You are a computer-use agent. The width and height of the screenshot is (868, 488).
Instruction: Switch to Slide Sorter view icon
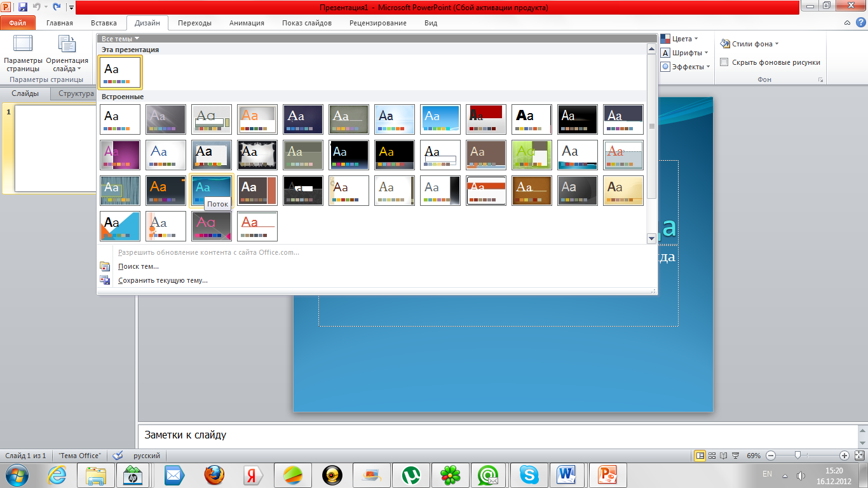tap(712, 456)
